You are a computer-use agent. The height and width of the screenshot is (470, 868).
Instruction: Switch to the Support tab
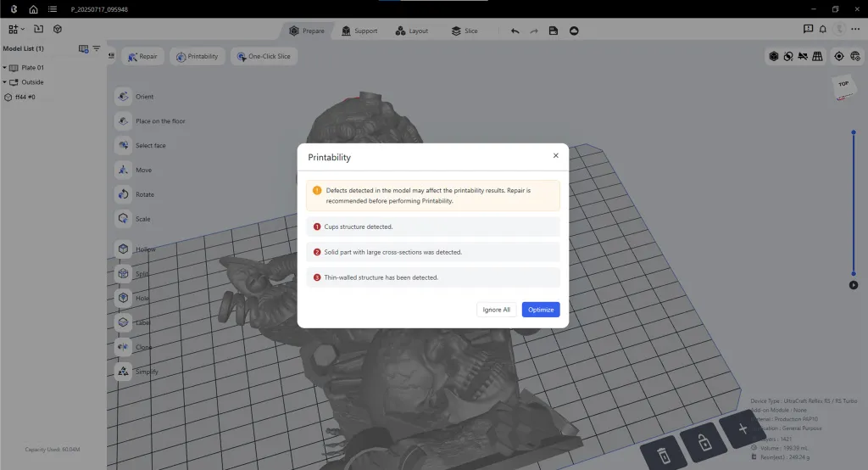click(359, 31)
